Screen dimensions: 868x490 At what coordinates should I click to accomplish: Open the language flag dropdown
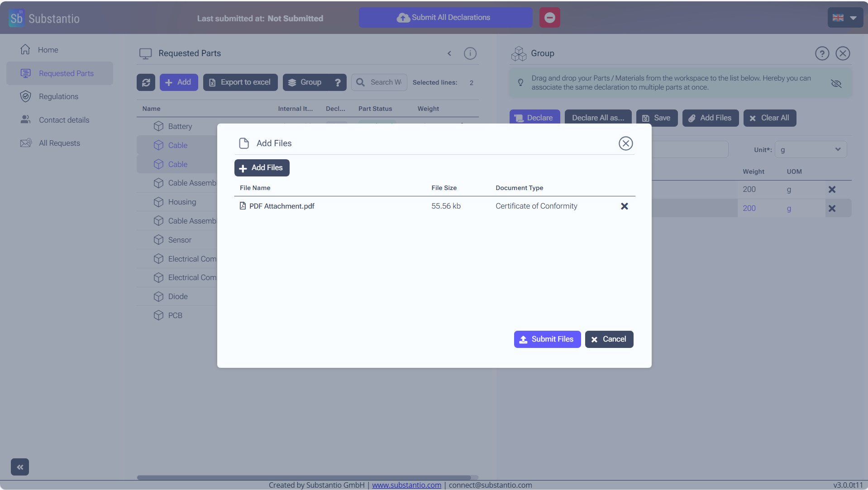click(x=845, y=18)
